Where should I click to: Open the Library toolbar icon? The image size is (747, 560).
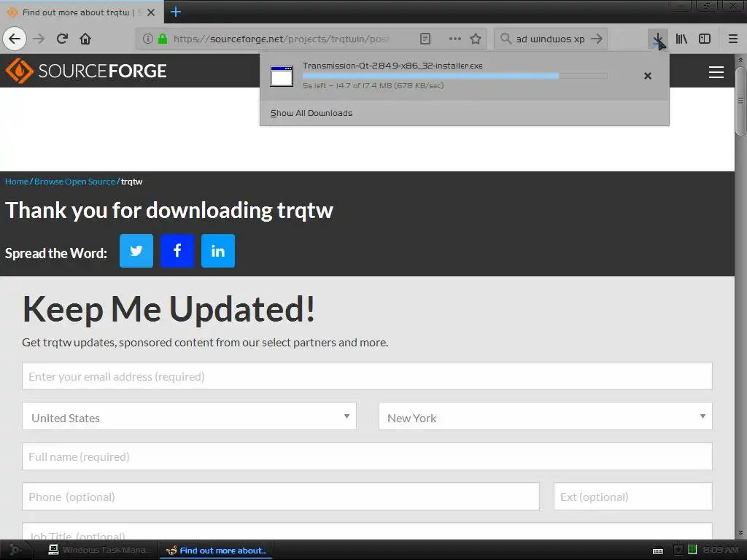[x=681, y=39]
